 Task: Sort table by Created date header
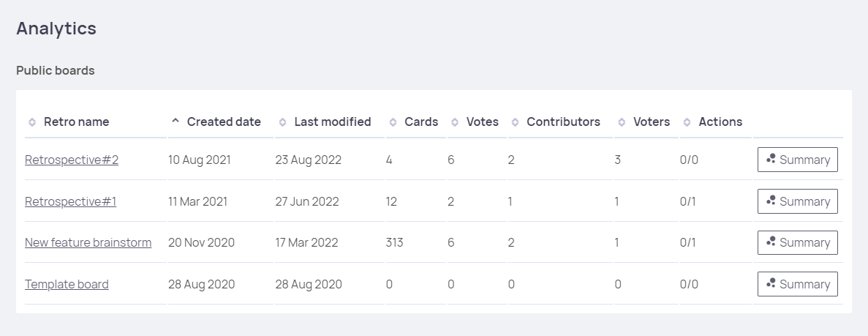point(224,122)
